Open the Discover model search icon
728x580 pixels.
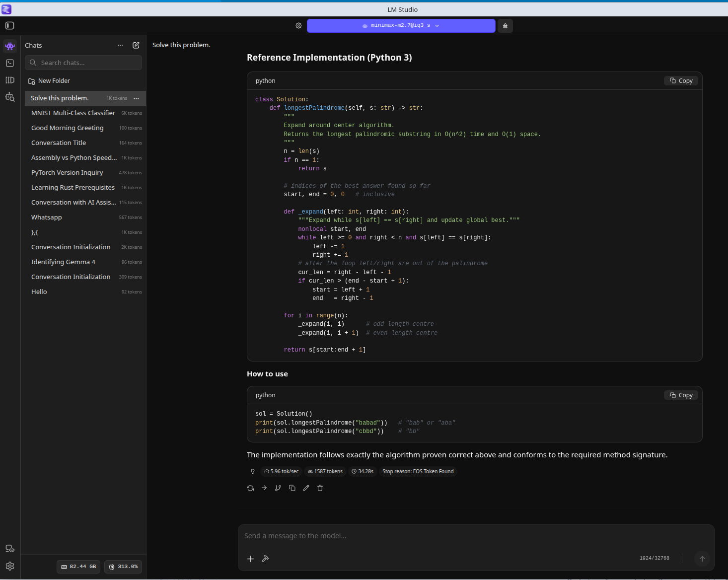click(10, 97)
